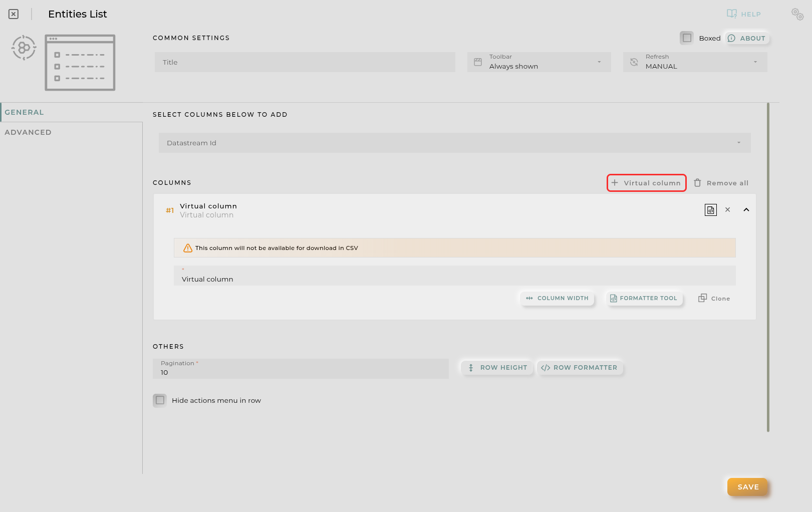The width and height of the screenshot is (812, 512).
Task: Click the Remove all trash icon
Action: pos(697,183)
